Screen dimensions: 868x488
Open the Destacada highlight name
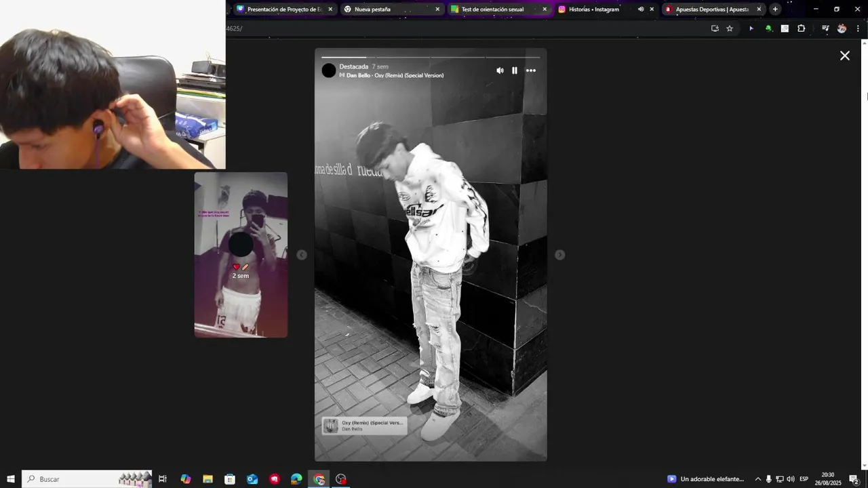354,66
